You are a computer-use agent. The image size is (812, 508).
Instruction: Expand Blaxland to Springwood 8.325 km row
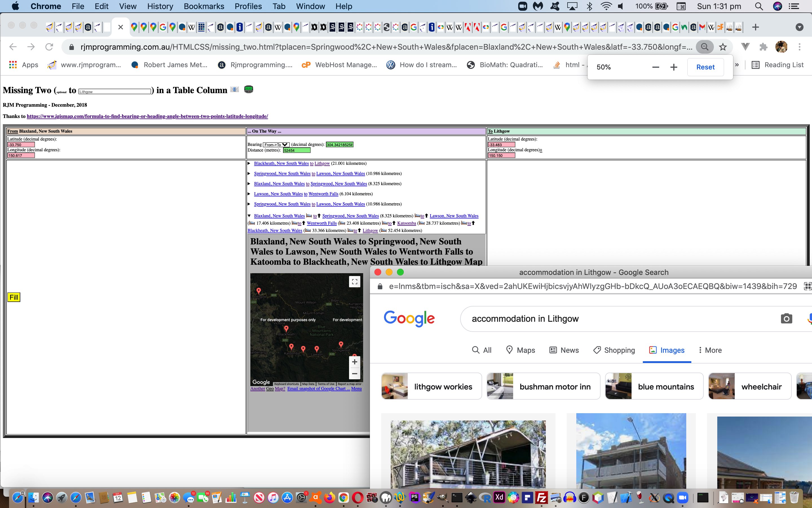(249, 184)
